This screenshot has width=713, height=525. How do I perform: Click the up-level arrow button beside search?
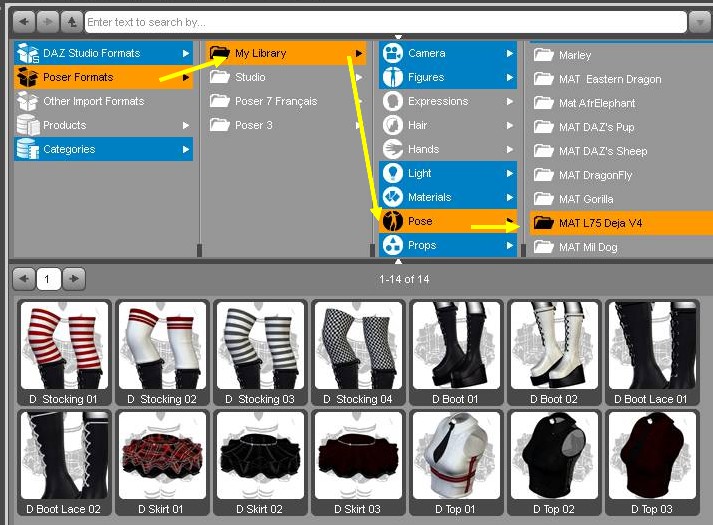point(71,22)
